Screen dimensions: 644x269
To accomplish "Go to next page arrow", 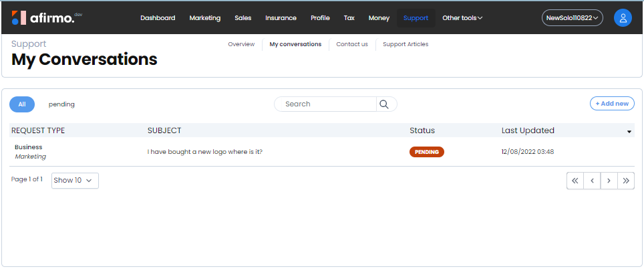I will pyautogui.click(x=609, y=181).
